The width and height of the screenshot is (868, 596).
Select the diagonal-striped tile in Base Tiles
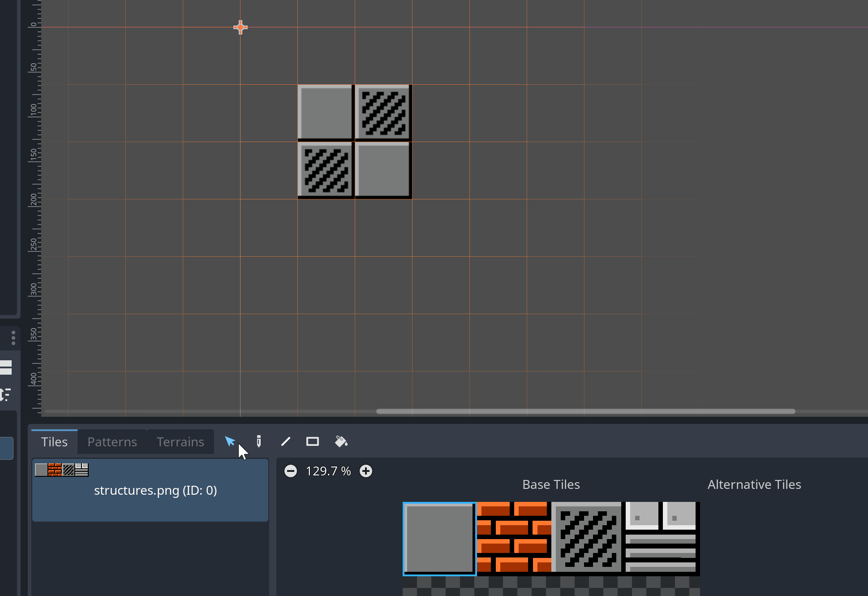[587, 539]
